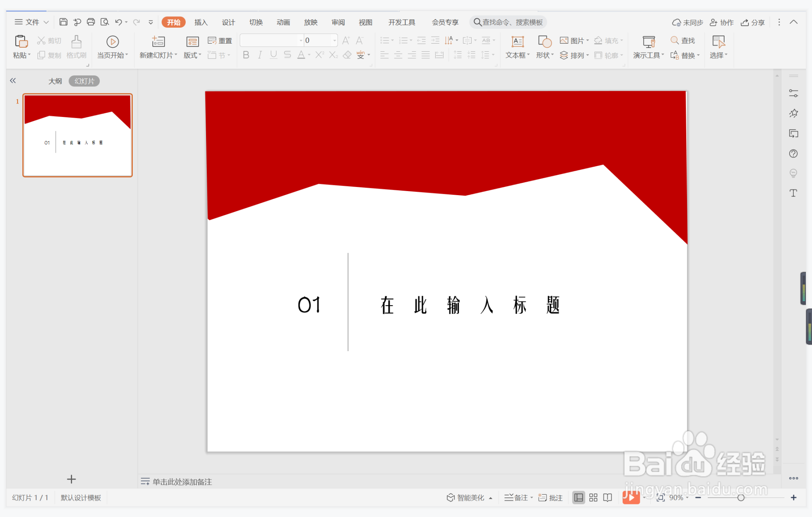Image resolution: width=812 pixels, height=517 pixels.
Task: Switch to the Design (设计) tab
Action: coord(228,22)
